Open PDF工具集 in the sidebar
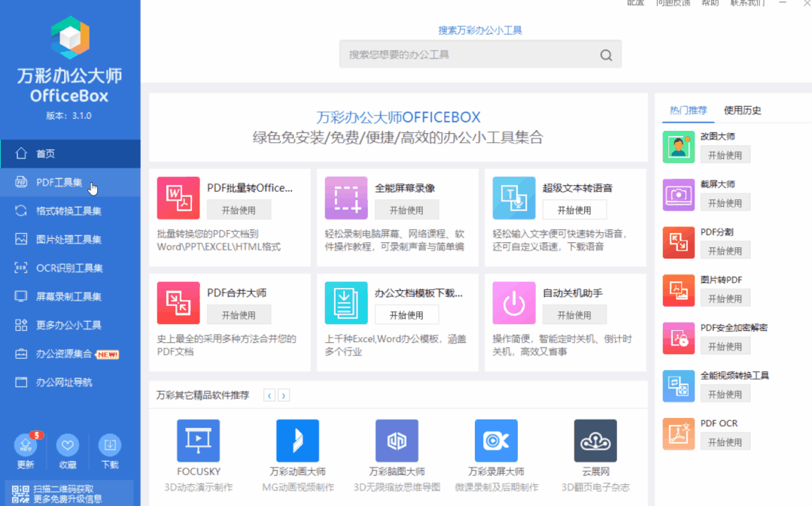This screenshot has height=506, width=812. point(71,182)
